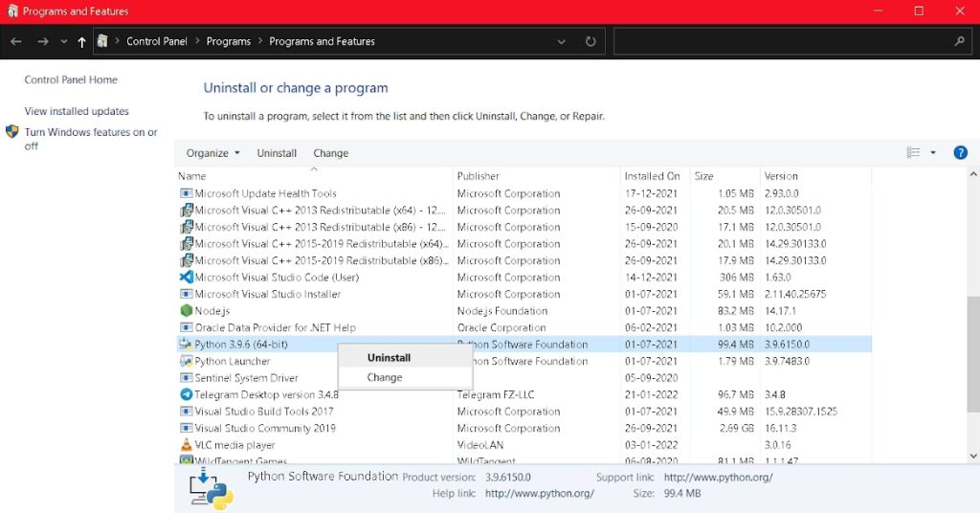Viewport: 980px width, 513px height.
Task: Click Python installer icon in details pane
Action: click(x=212, y=489)
